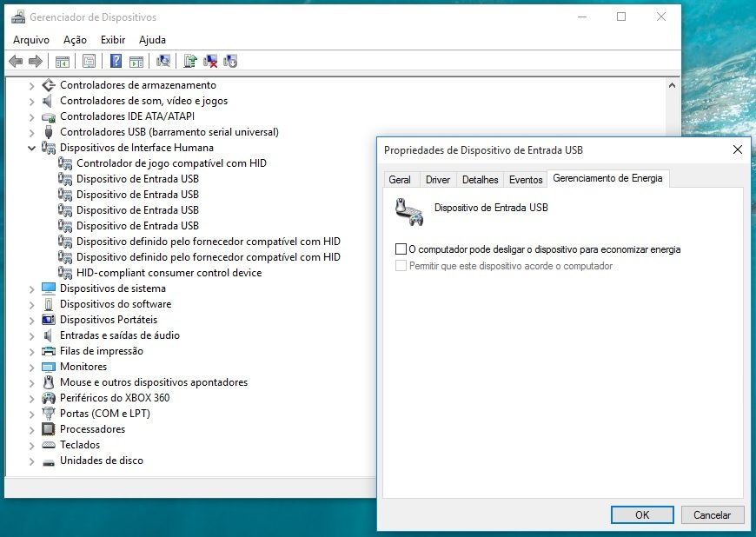Click the Controladores de armazenamento category icon
756x537 pixels.
click(x=48, y=85)
